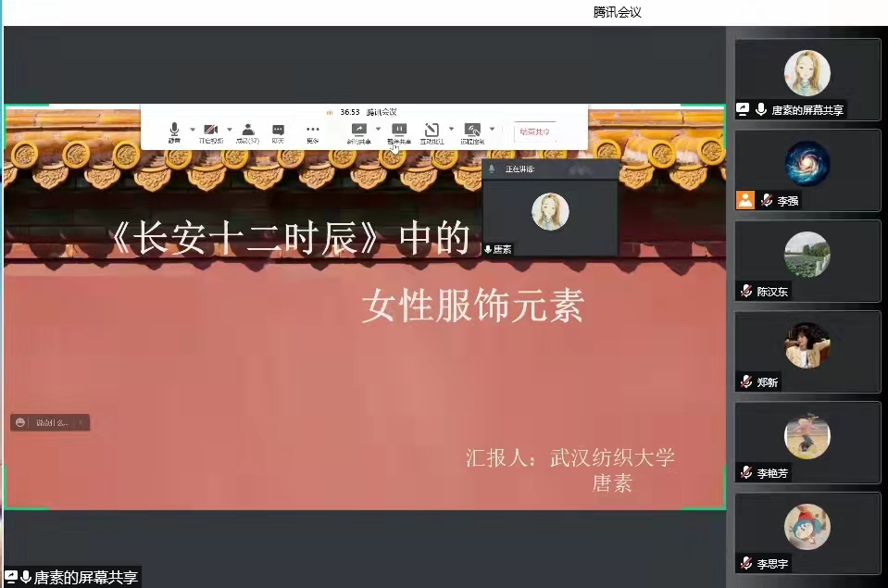Viewport: 888px width, 588px height.
Task: Open the members list (37)
Action: (247, 131)
